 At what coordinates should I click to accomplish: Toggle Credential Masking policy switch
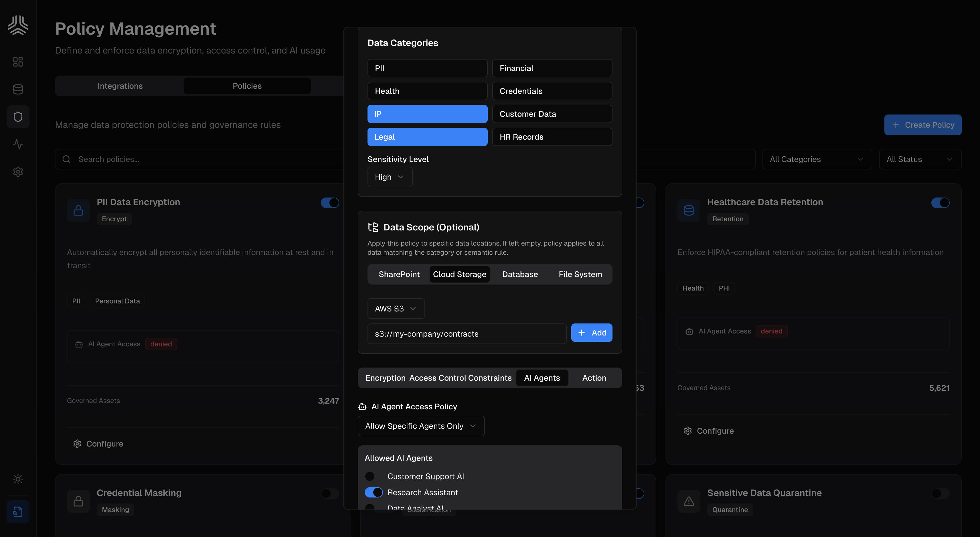(330, 493)
